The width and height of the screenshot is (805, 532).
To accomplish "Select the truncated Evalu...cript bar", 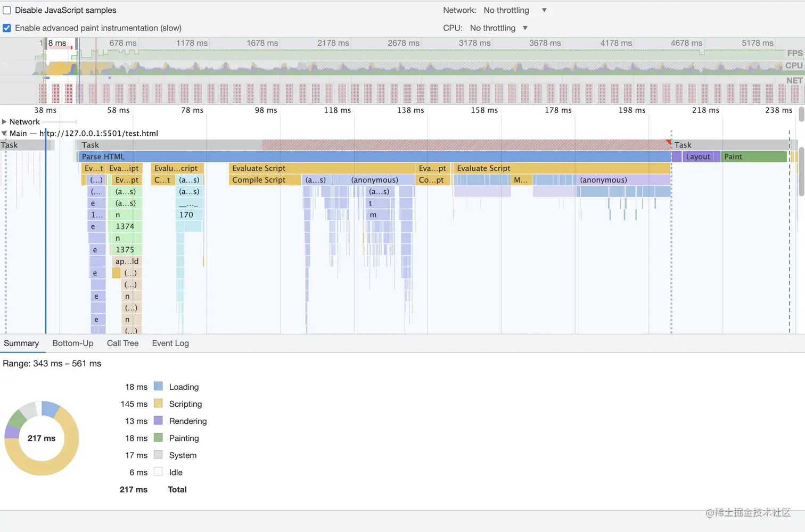I will (x=177, y=168).
